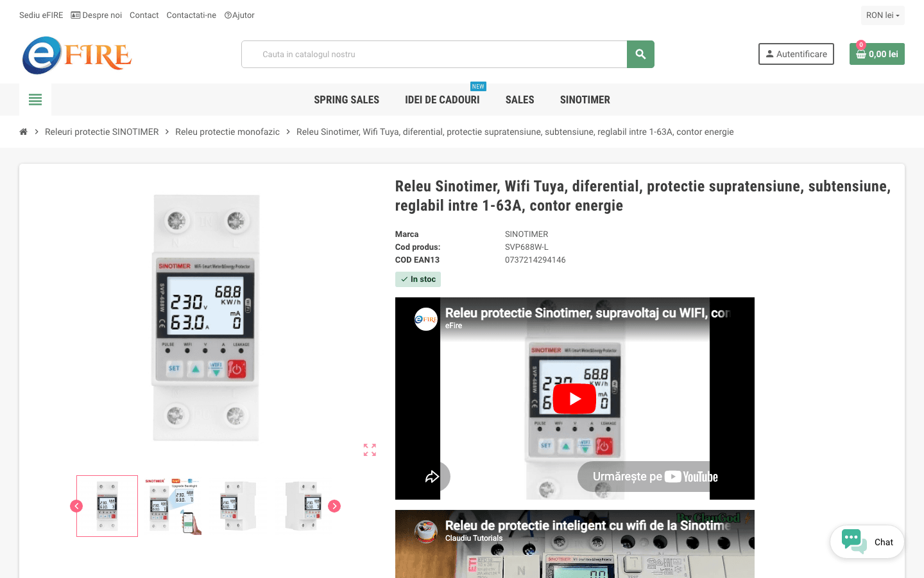Open IDEI DE CADOURI menu
This screenshot has width=924, height=578.
pos(442,100)
